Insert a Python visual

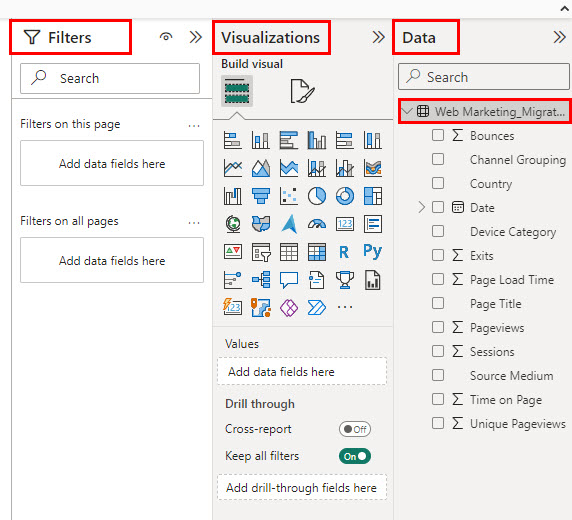tap(372, 252)
